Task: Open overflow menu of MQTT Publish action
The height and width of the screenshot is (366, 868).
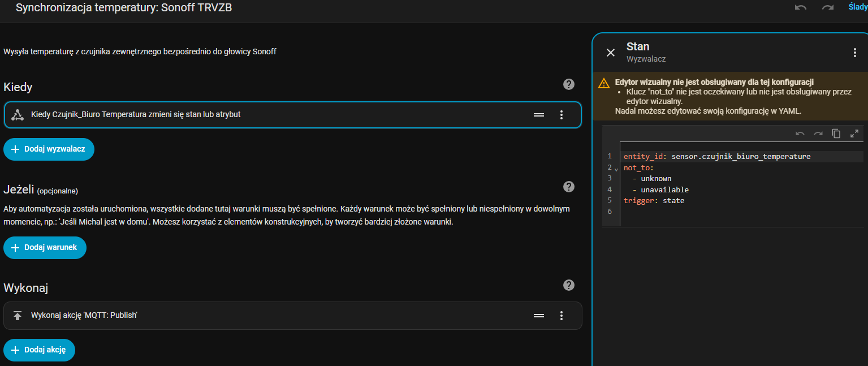Action: pos(562,316)
